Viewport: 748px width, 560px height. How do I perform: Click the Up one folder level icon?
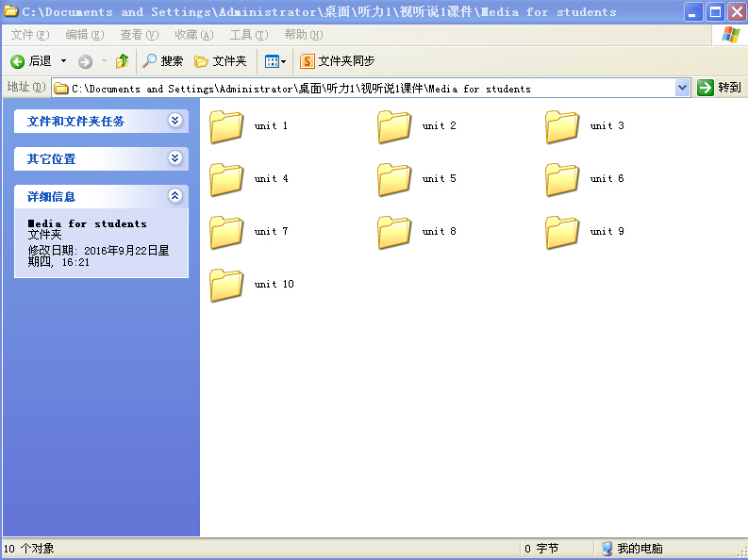(122, 61)
